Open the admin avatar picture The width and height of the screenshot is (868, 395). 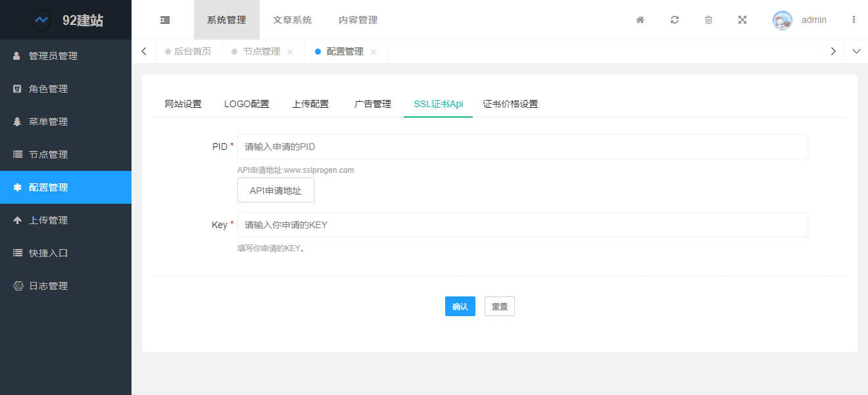(x=783, y=20)
